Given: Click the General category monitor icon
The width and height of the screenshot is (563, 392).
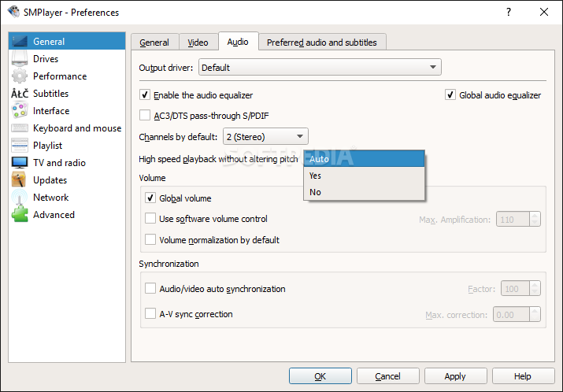Looking at the screenshot, I should coord(20,41).
